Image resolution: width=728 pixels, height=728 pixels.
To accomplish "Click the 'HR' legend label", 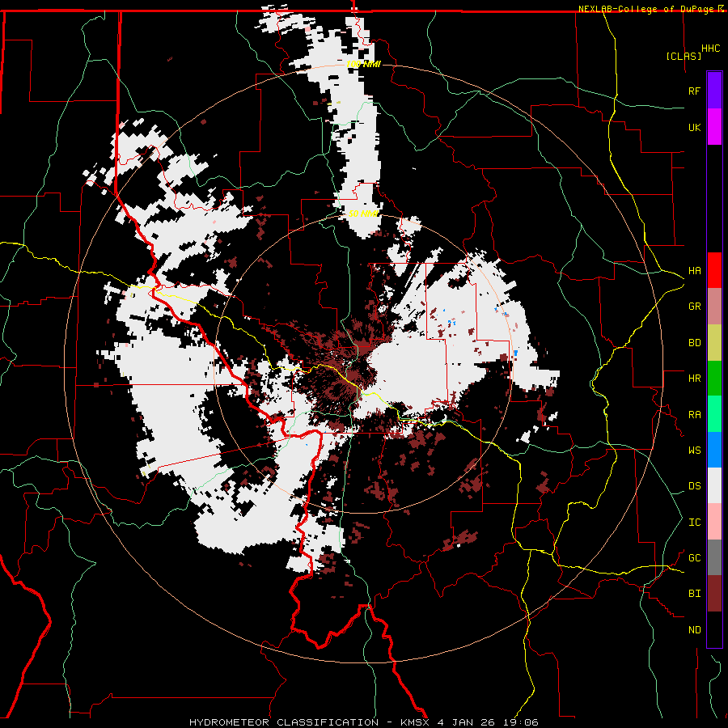I will [x=694, y=379].
